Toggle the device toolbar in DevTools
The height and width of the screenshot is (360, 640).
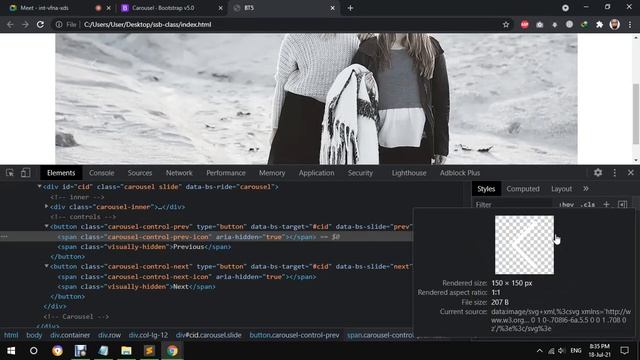(25, 173)
